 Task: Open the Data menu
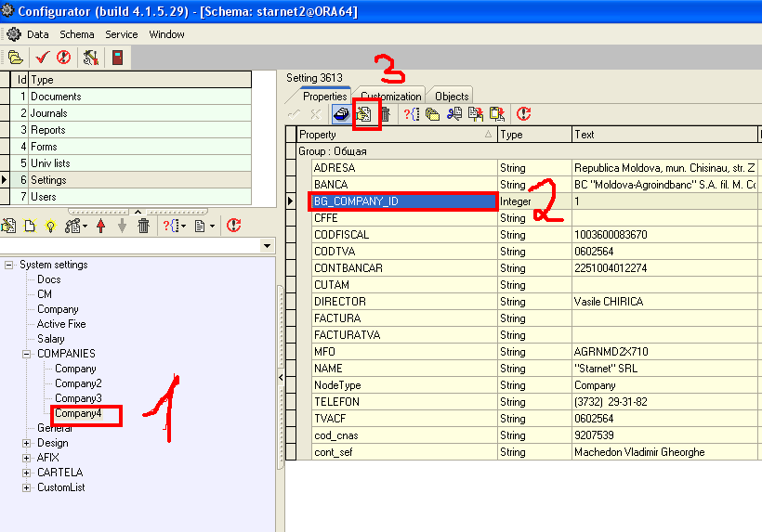point(38,34)
